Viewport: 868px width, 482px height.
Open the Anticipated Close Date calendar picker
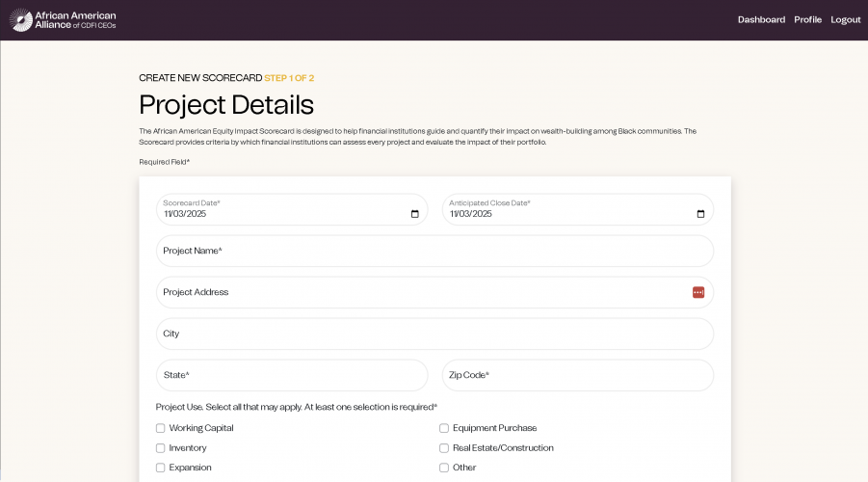click(x=700, y=214)
